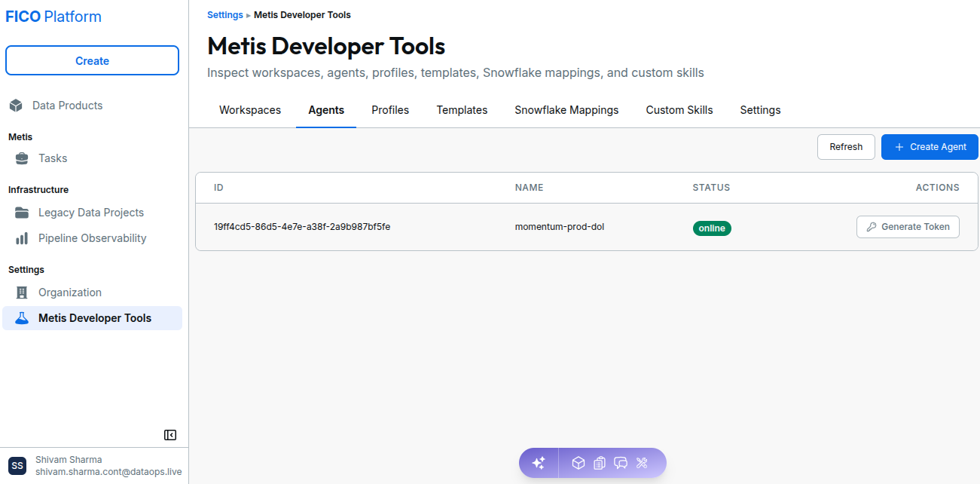This screenshot has width=980, height=484.
Task: Click the ID column header
Action: pyautogui.click(x=218, y=188)
